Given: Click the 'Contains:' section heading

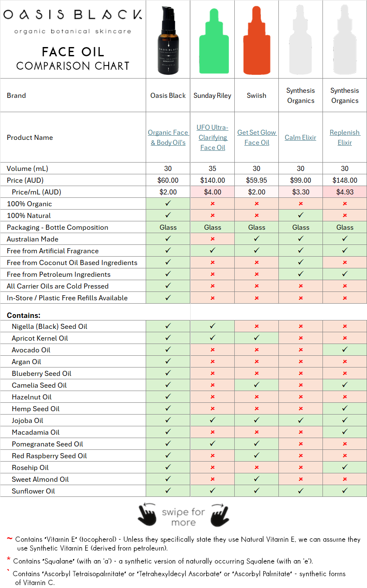Looking at the screenshot, I should [24, 315].
